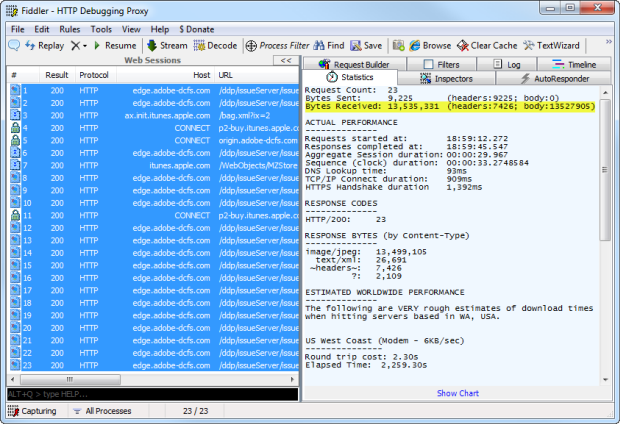Toggle Stream mode in the toolbar
This screenshot has width=620, height=424.
pos(166,46)
